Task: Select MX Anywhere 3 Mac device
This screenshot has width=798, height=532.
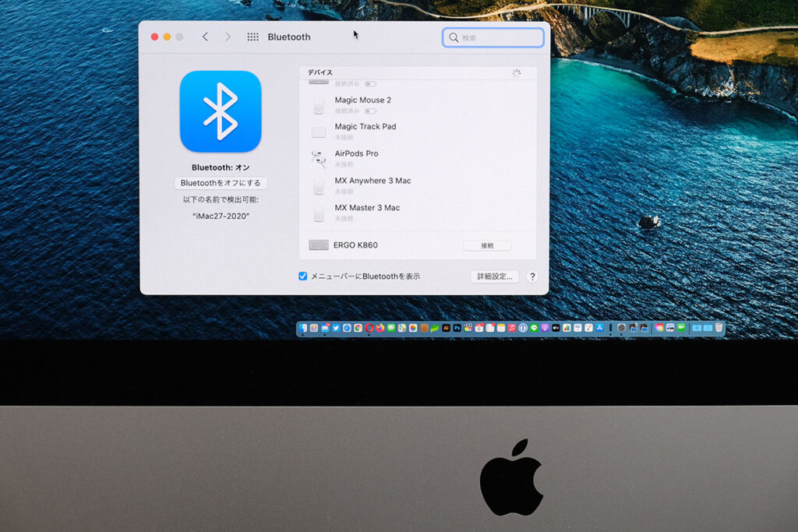Action: click(418, 185)
